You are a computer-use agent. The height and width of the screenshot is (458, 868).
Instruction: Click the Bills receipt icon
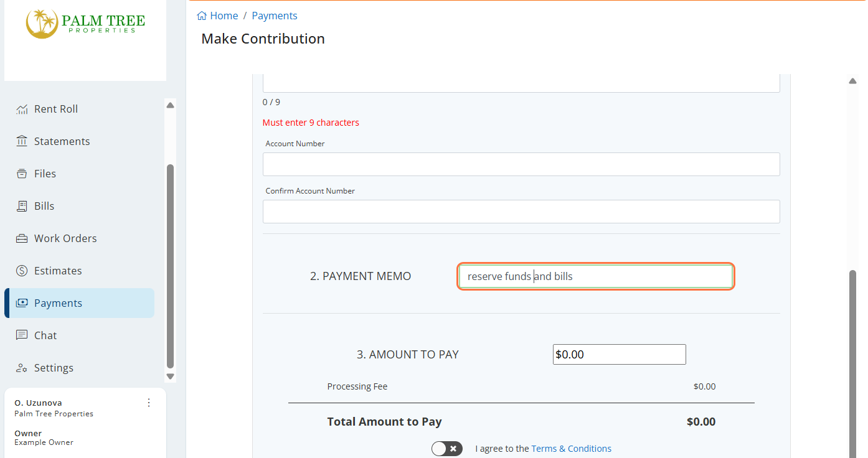[22, 206]
